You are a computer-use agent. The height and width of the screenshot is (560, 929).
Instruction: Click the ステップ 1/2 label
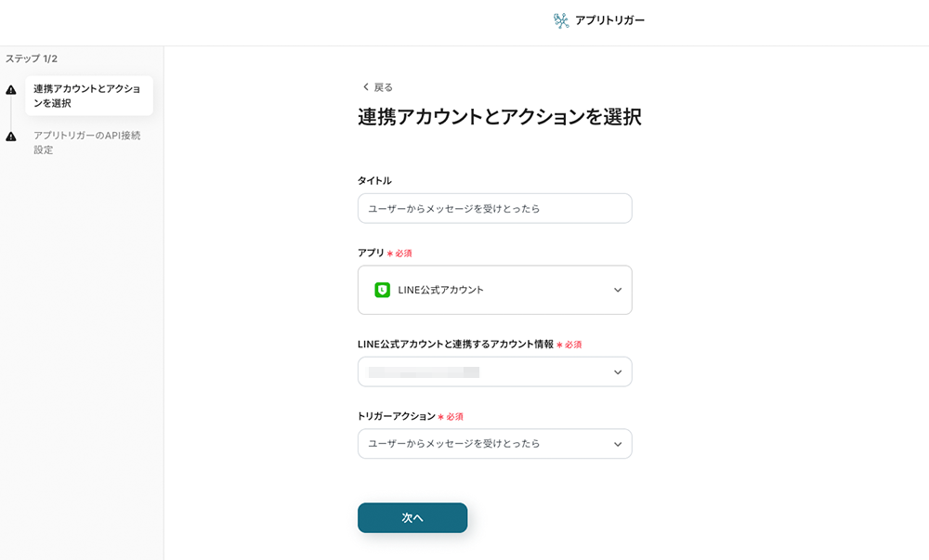tap(32, 59)
